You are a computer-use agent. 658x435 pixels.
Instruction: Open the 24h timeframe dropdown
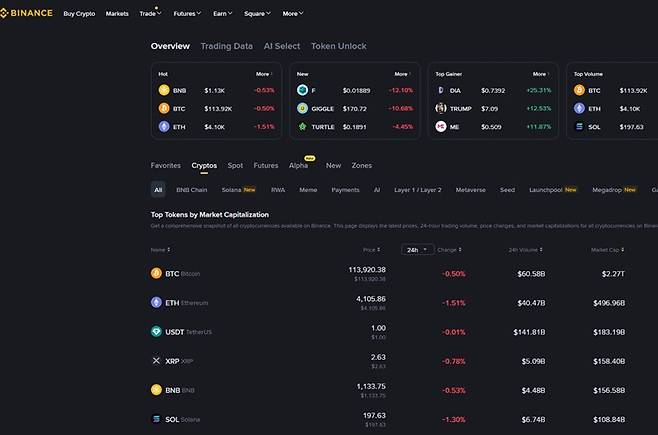[x=417, y=249]
